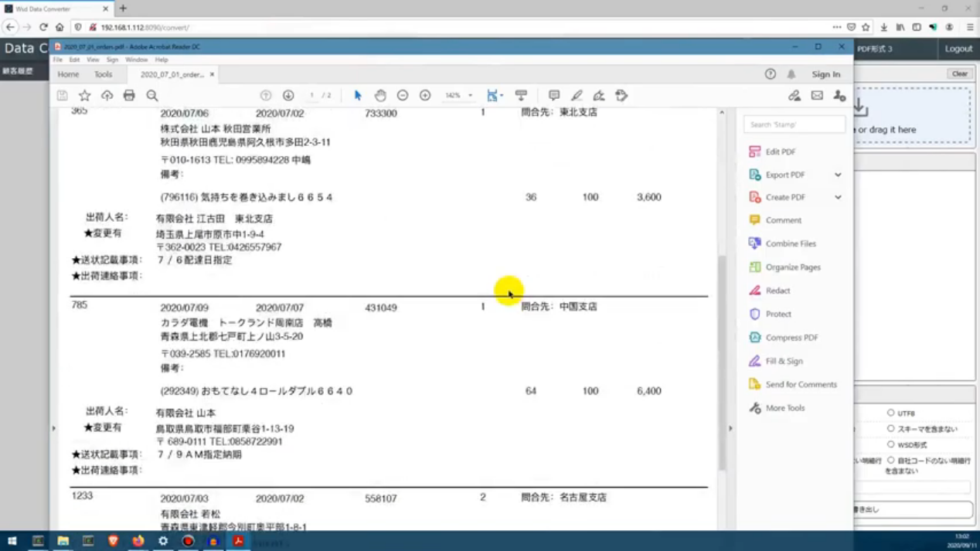The width and height of the screenshot is (980, 551).
Task: Go to next page with down arrow
Action: [x=288, y=96]
